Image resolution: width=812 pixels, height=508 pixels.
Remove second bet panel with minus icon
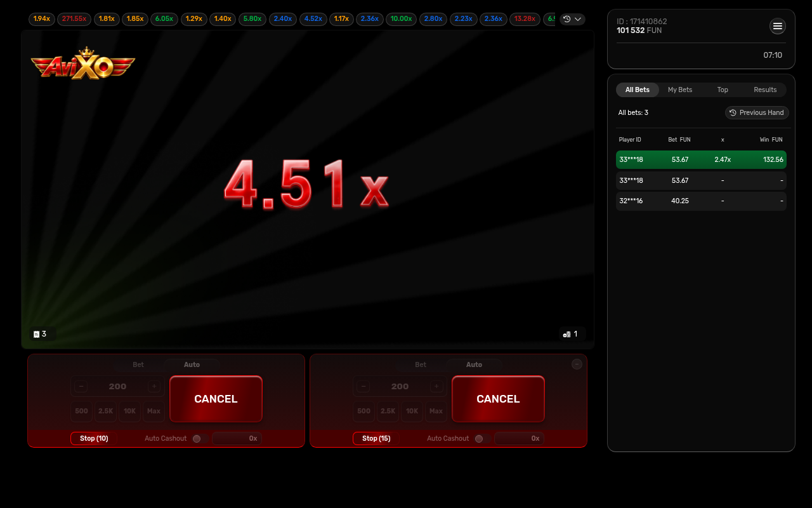click(577, 364)
